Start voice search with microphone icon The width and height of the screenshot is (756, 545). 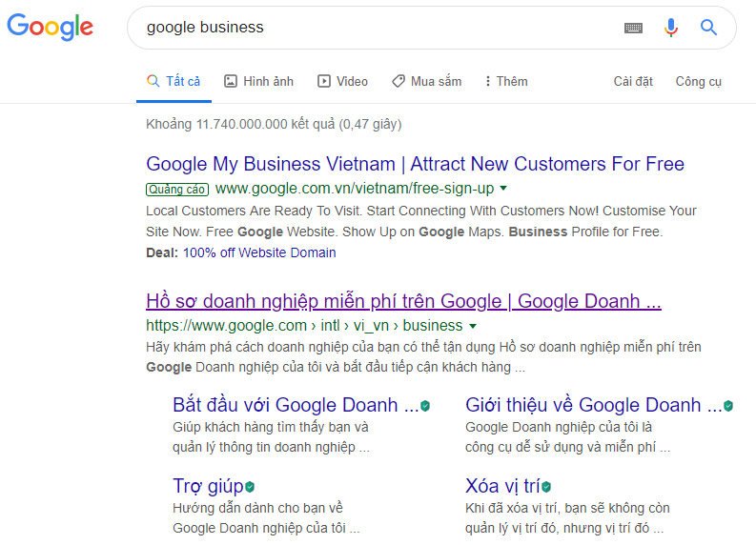point(670,28)
